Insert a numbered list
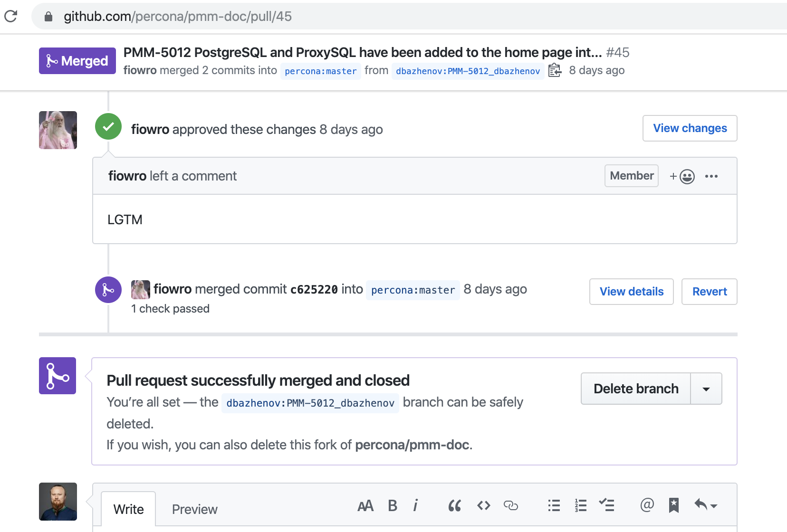The image size is (787, 532). (x=581, y=505)
